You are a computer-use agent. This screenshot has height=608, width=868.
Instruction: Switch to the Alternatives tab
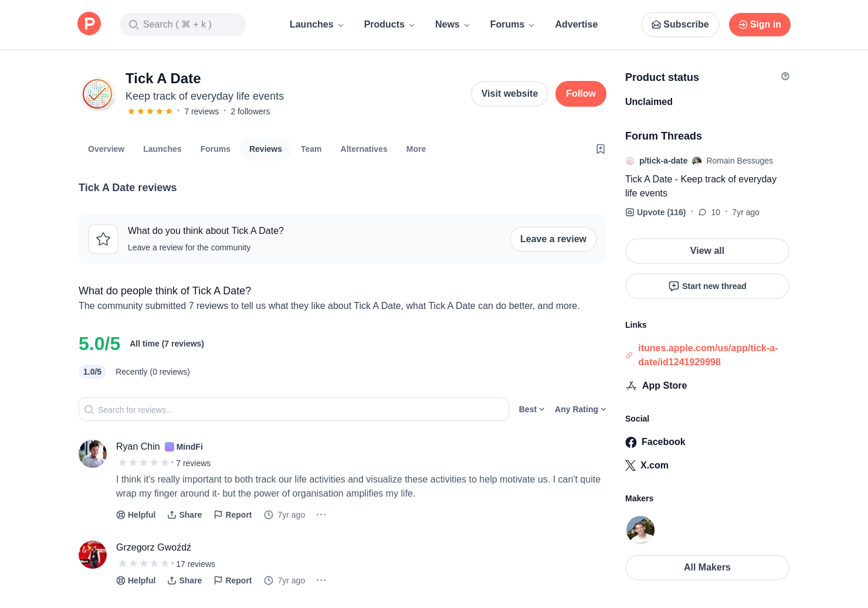pos(364,149)
